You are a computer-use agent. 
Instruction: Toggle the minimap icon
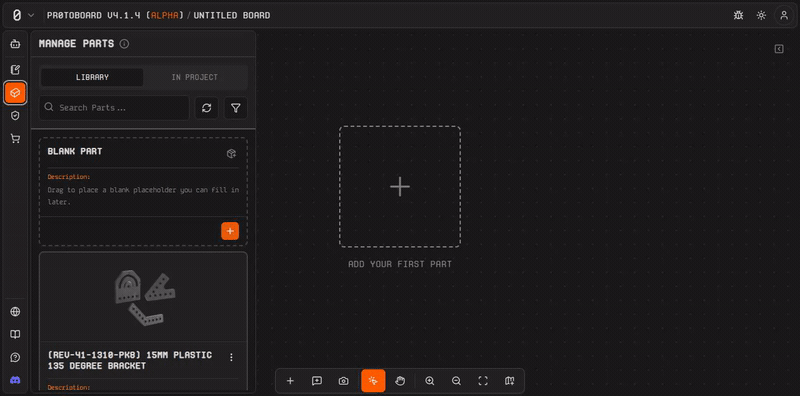pos(510,381)
